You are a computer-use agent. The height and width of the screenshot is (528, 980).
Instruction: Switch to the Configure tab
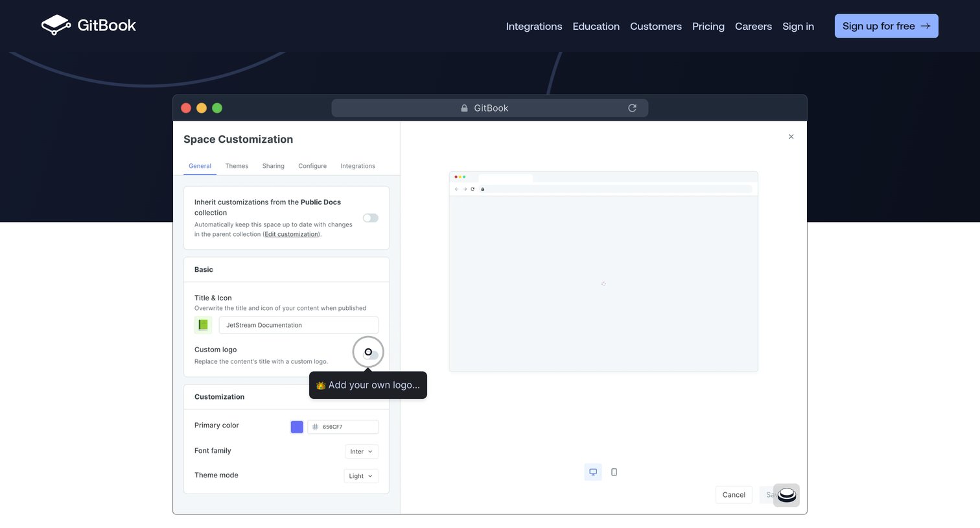(x=312, y=166)
